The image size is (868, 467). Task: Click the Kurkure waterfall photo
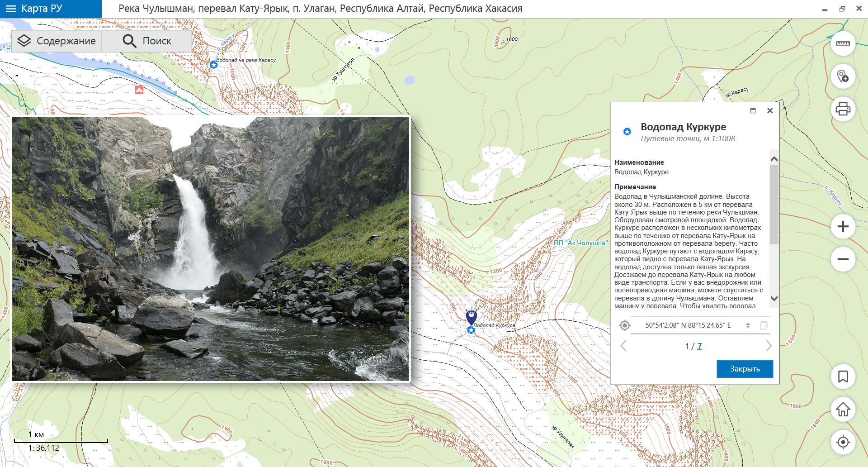point(211,249)
